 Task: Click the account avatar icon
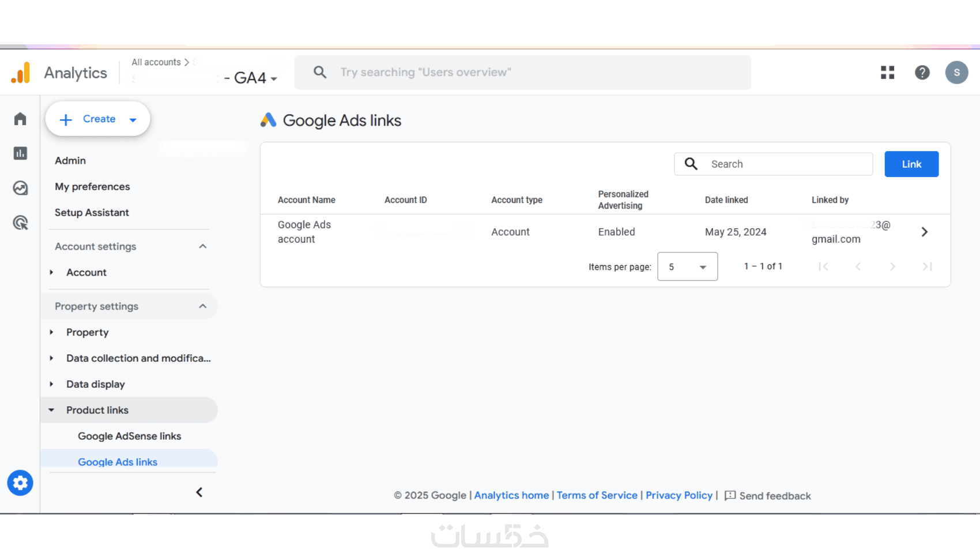click(956, 73)
